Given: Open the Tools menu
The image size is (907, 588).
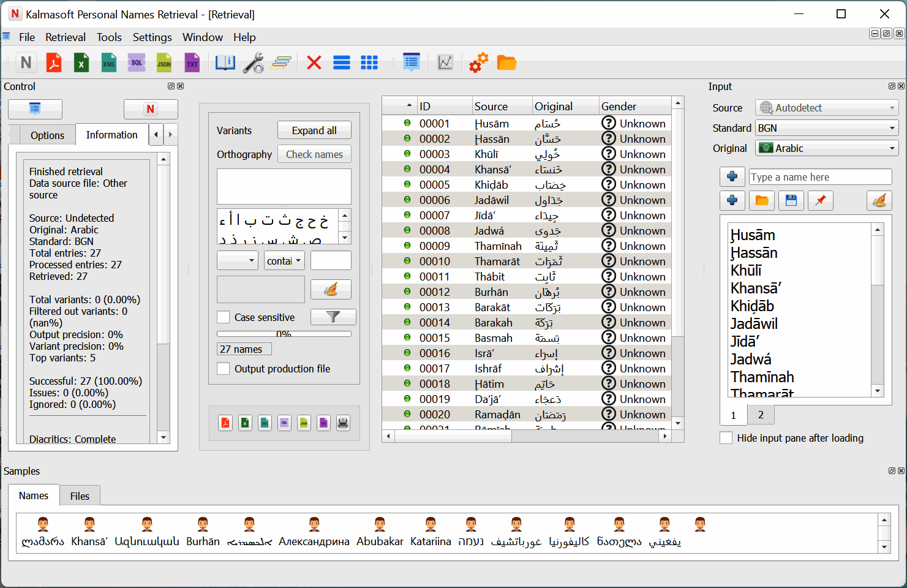Looking at the screenshot, I should [109, 37].
